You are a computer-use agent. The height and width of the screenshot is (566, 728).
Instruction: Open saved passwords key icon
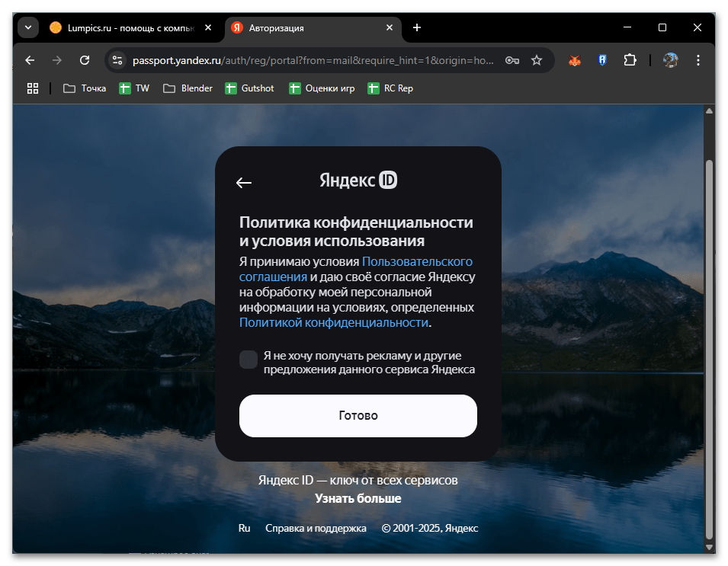[x=512, y=60]
